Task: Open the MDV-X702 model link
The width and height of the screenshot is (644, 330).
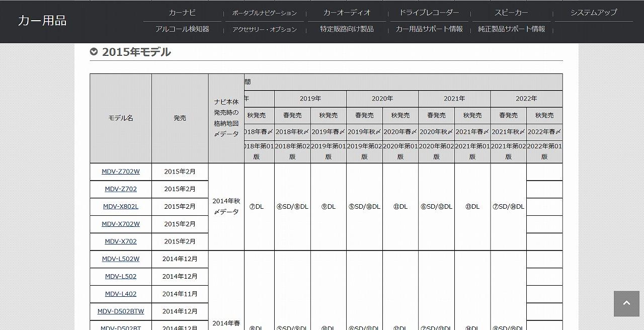Action: tap(121, 241)
